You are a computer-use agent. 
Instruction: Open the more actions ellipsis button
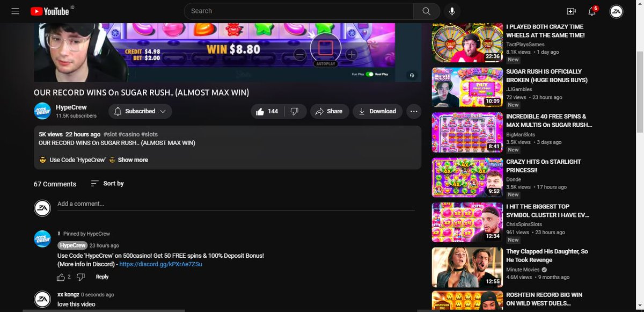click(413, 111)
